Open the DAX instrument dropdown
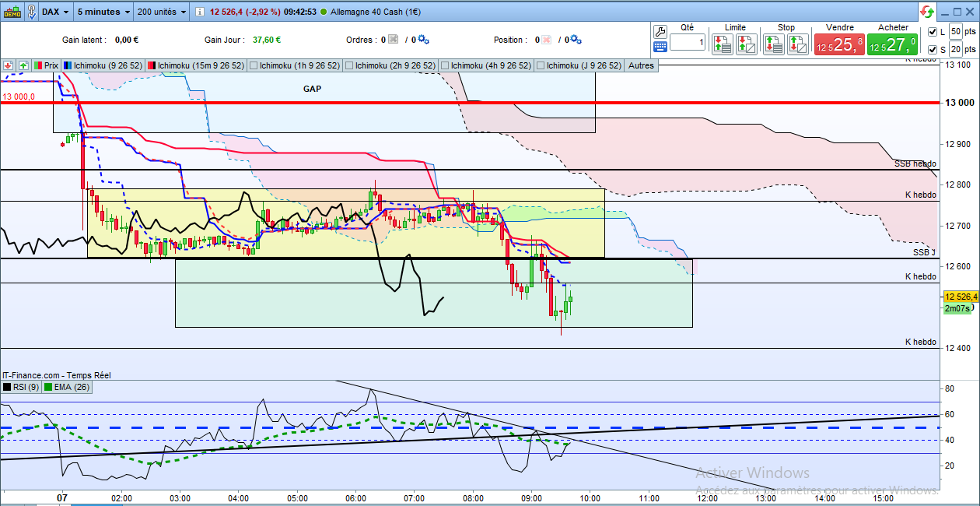This screenshot has width=980, height=506. [54, 12]
